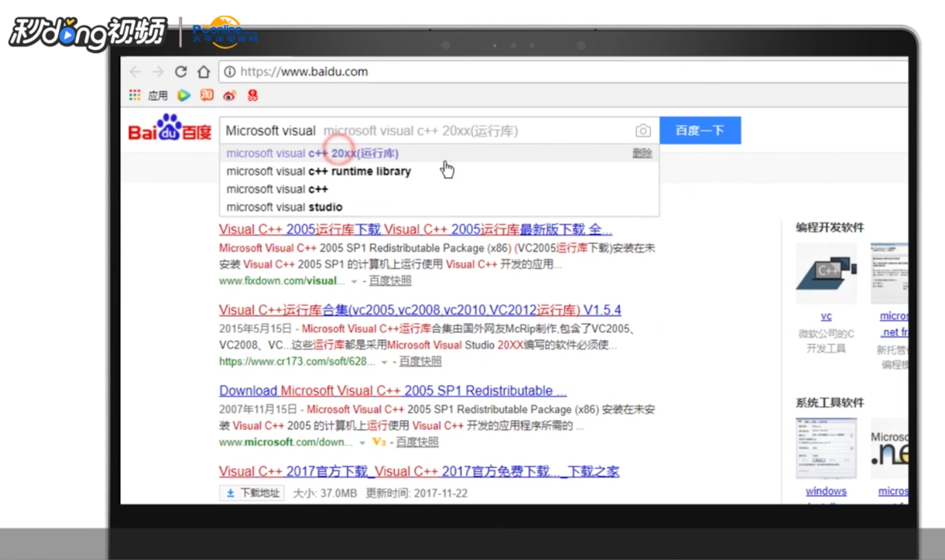Open the Taobao bookmark icon
The image size is (945, 560).
click(x=206, y=95)
